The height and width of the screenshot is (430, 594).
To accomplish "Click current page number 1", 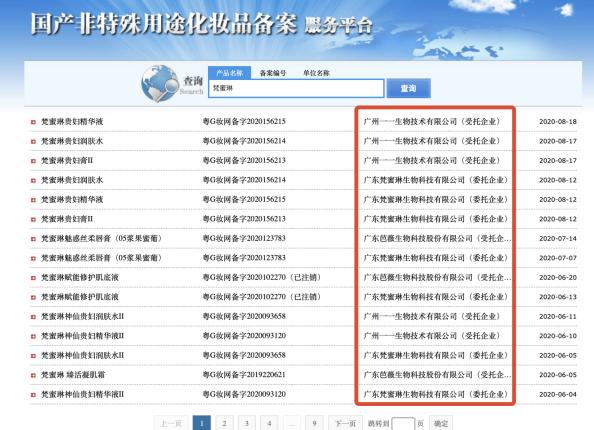I will tap(202, 423).
